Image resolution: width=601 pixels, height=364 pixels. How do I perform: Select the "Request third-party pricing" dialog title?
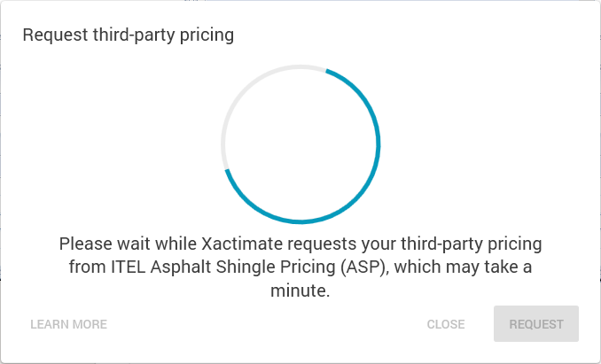pos(128,35)
